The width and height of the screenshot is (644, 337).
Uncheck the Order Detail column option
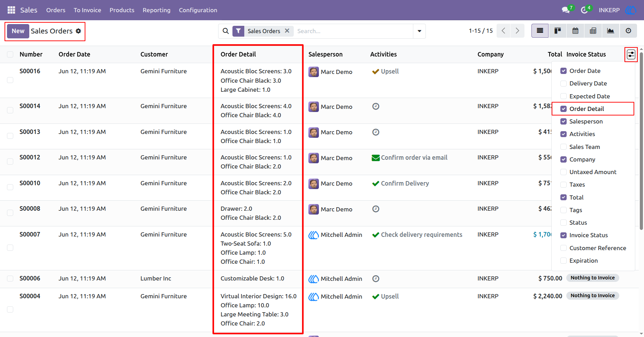[563, 109]
